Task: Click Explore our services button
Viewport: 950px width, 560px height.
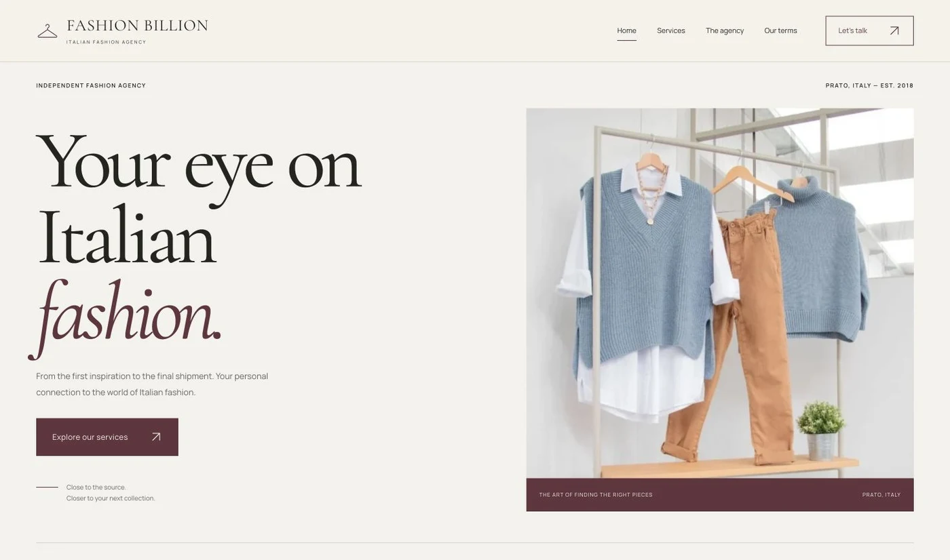Action: point(107,437)
